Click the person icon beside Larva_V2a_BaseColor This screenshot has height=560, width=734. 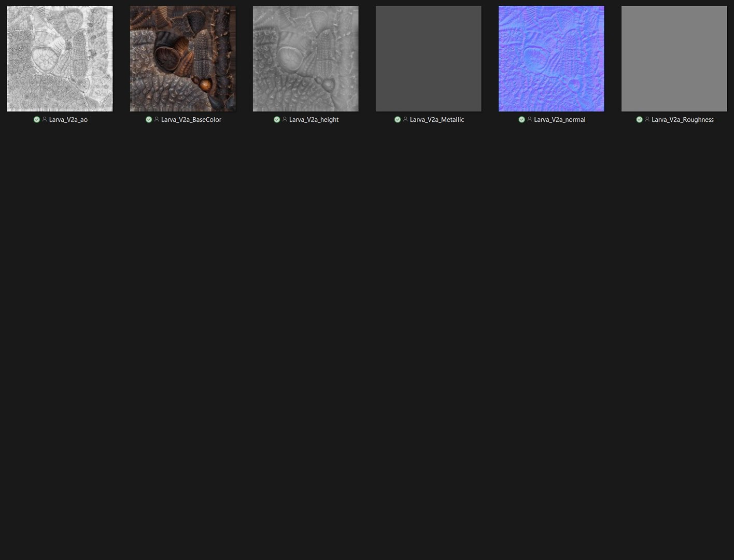(157, 119)
